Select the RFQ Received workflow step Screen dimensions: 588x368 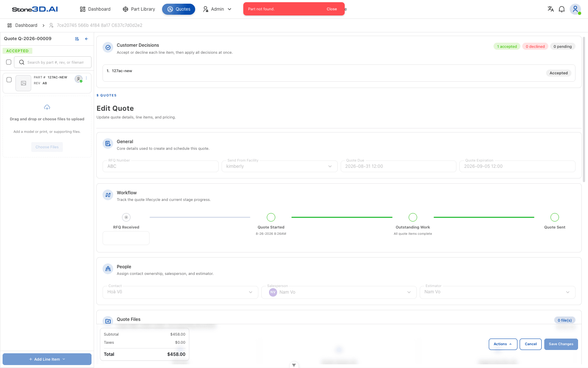[x=126, y=217]
